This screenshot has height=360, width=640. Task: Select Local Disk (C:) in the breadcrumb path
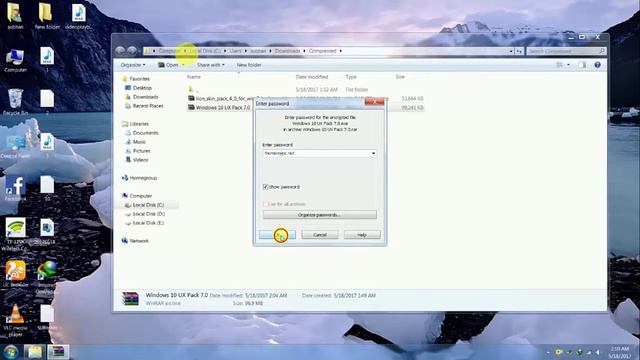205,51
